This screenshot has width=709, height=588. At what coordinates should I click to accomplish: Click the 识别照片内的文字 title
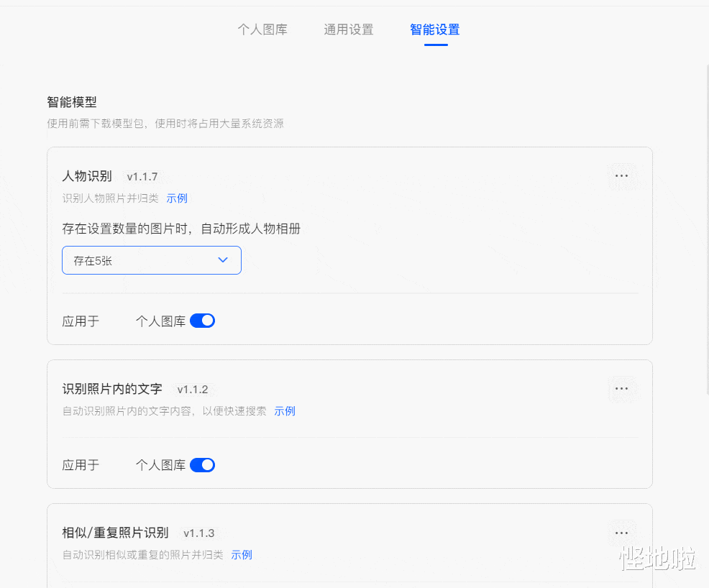tap(112, 389)
